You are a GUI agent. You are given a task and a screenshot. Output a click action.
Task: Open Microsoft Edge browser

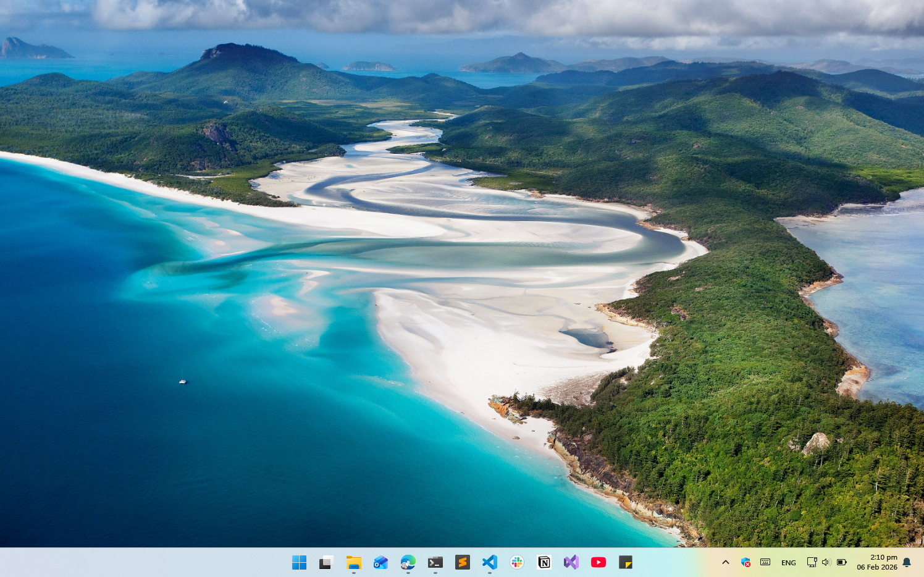[408, 562]
